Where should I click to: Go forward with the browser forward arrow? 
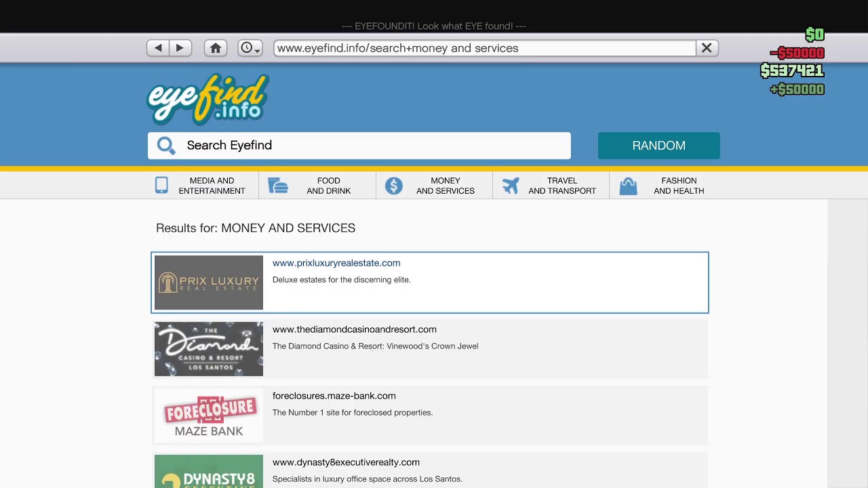click(180, 48)
